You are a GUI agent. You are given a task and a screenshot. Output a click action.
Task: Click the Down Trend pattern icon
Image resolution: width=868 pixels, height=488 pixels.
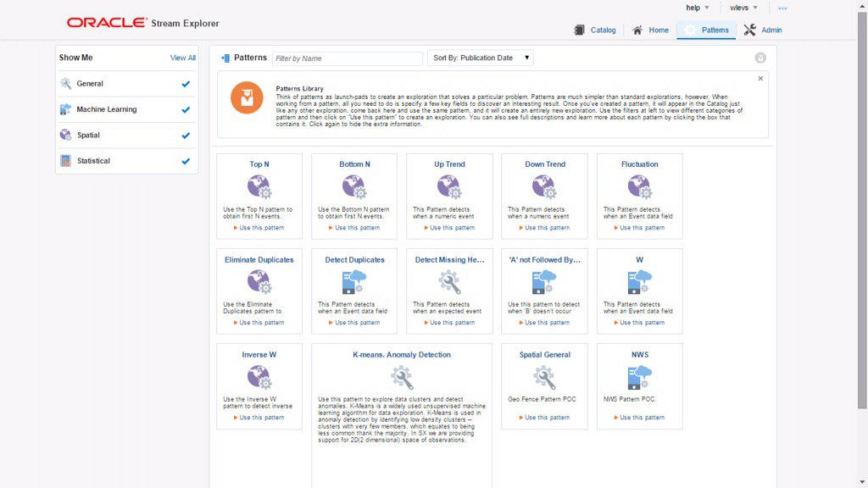[x=545, y=186]
